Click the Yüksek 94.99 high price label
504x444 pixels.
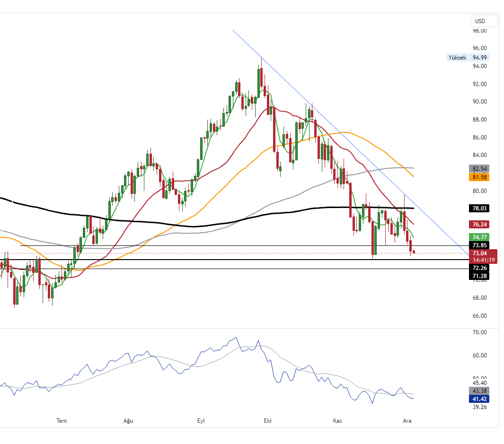pos(467,58)
